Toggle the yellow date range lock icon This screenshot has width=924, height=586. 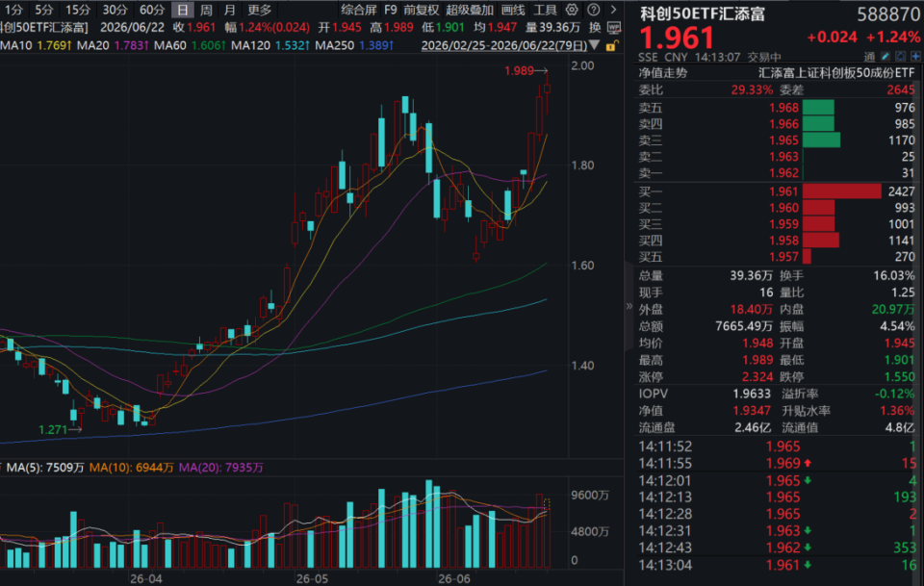point(612,45)
